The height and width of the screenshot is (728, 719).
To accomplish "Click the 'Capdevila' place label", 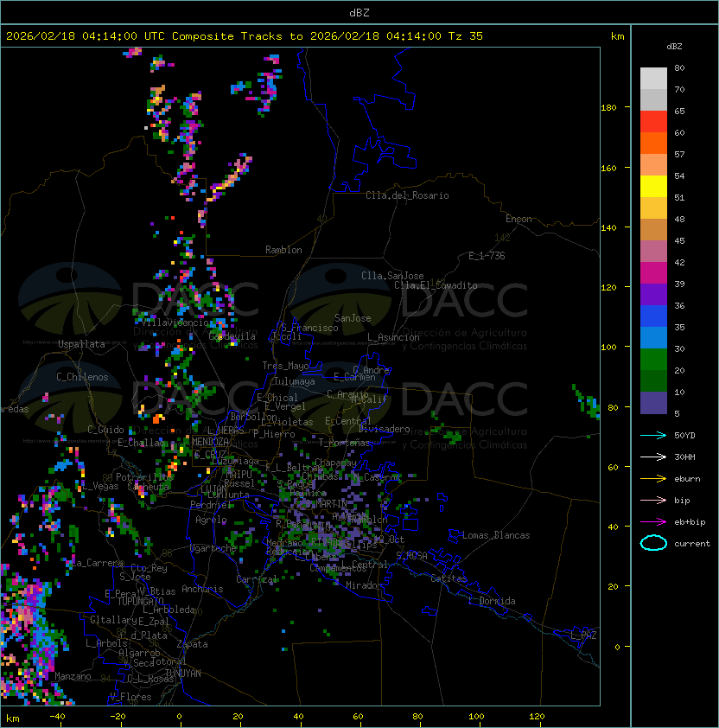I will click(232, 336).
